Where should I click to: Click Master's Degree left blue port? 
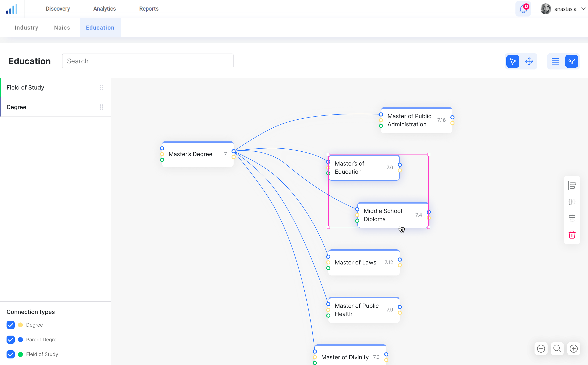162,148
